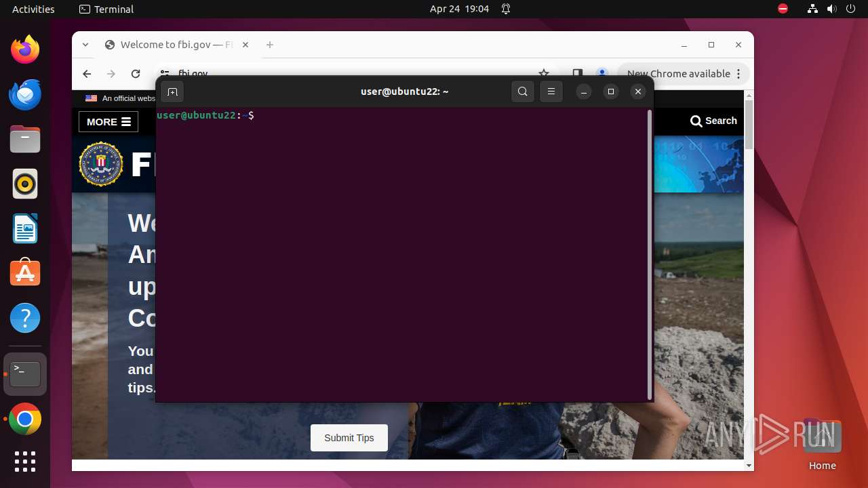This screenshot has height=488, width=868.
Task: Click the Terminal search icon
Action: point(522,91)
